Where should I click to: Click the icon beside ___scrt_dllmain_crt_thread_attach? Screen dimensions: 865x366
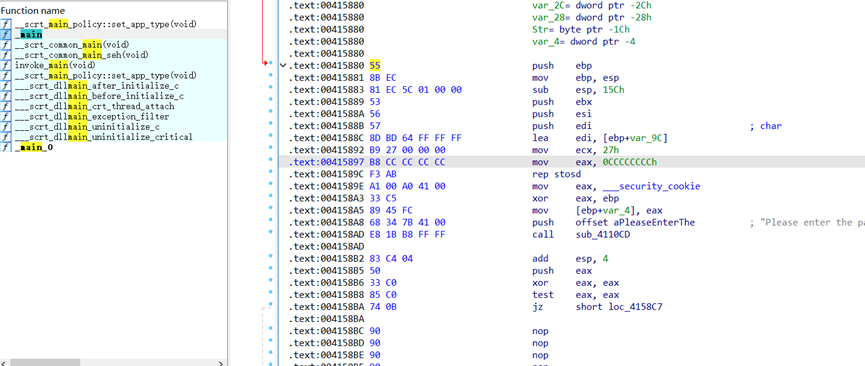click(5, 106)
